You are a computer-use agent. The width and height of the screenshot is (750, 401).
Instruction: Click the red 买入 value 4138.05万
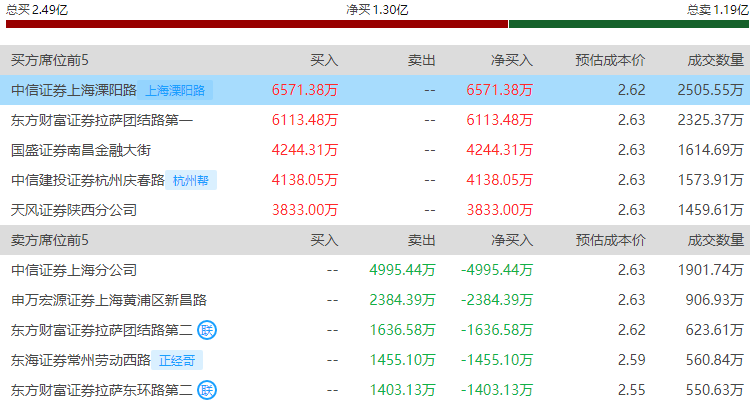[305, 180]
